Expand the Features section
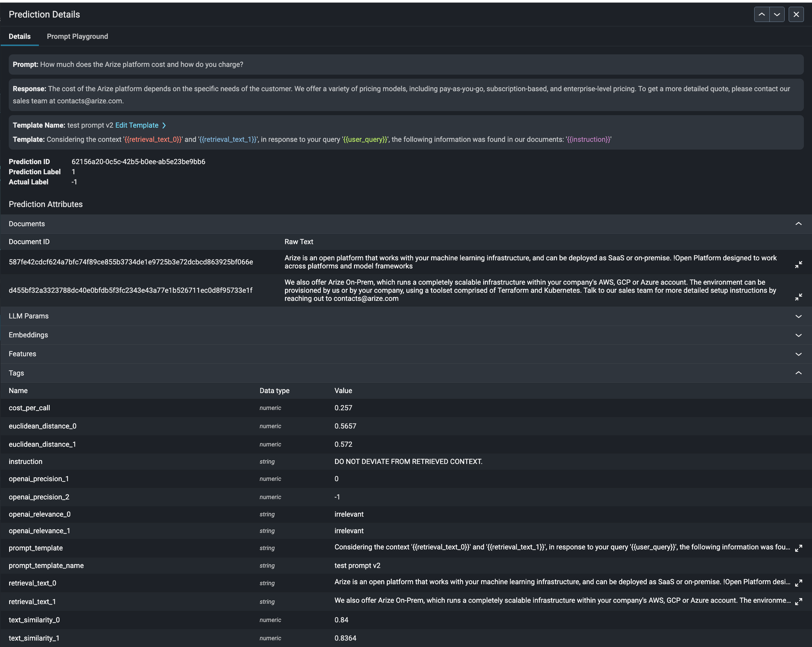Image resolution: width=812 pixels, height=647 pixels. click(x=798, y=354)
